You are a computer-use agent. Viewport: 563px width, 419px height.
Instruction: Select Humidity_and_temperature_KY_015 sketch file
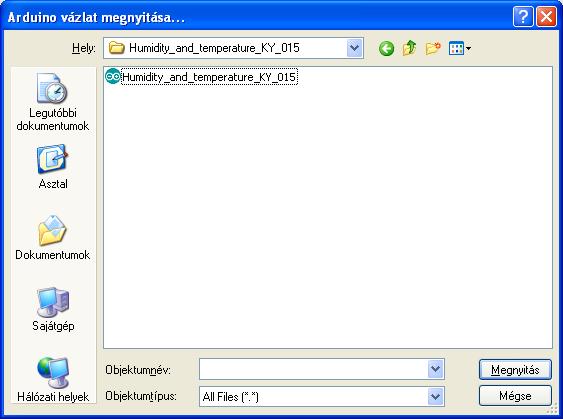209,77
